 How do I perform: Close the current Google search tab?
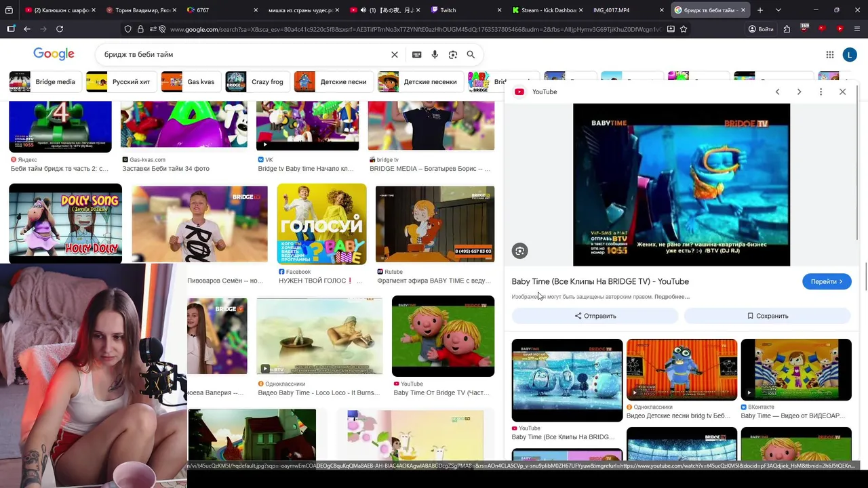point(743,10)
